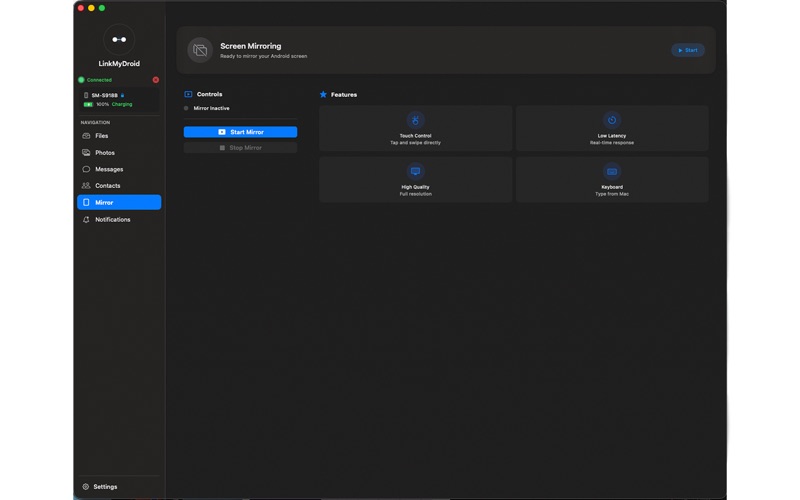Click the 'Type from Mac' text
This screenshot has height=500, width=800.
[612, 194]
